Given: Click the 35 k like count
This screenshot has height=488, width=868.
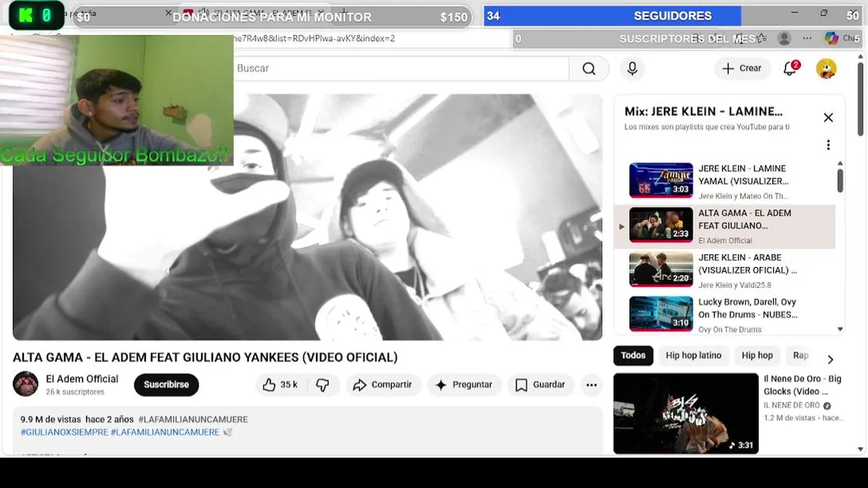Looking at the screenshot, I should click(289, 385).
